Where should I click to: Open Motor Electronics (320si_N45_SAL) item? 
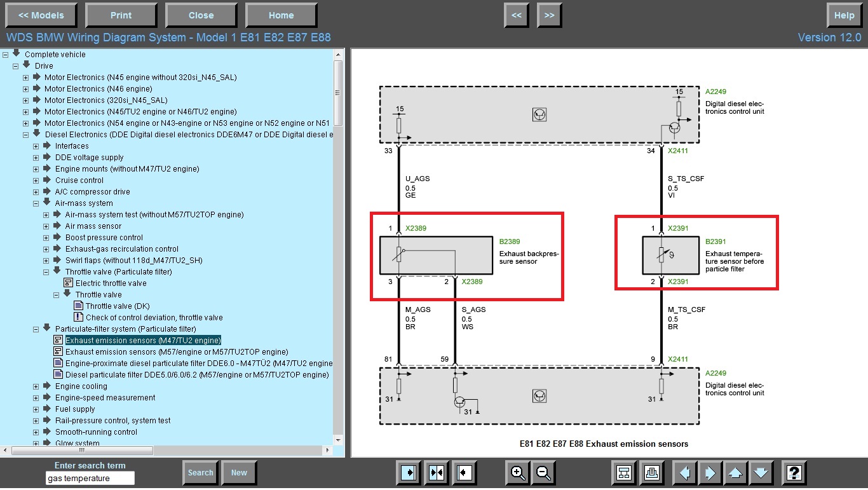[106, 100]
